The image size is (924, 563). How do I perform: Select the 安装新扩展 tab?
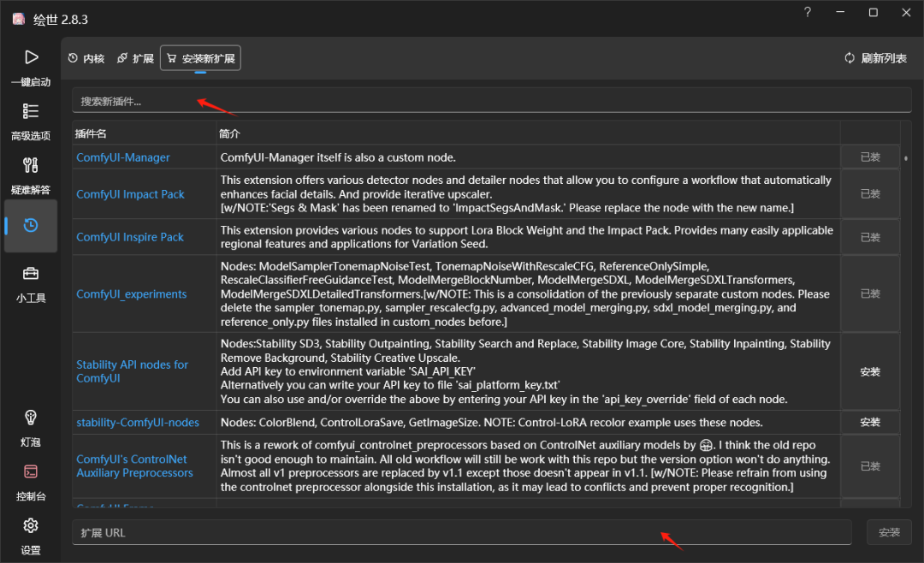click(x=200, y=58)
